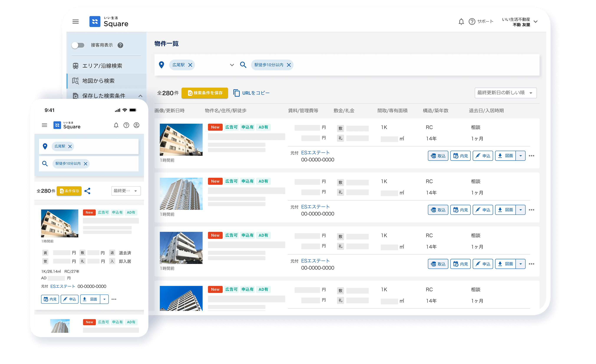This screenshot has height=364, width=596.
Task: Open third listing building thumbnail
Action: [181, 248]
